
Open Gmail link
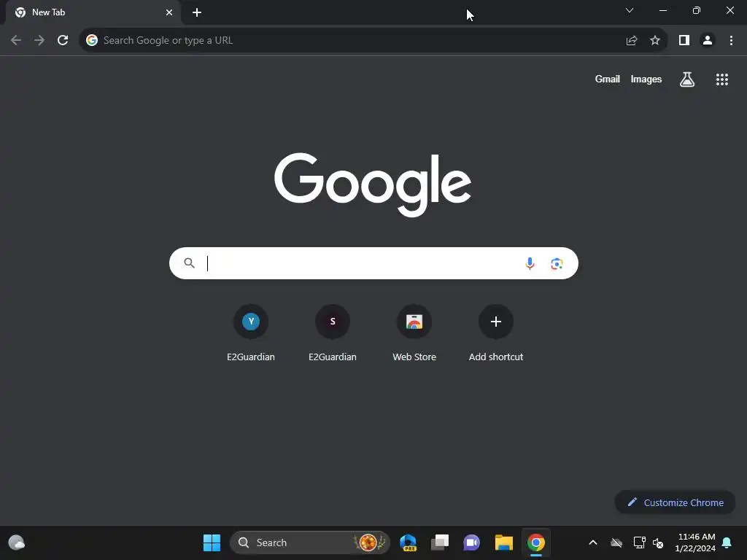(x=607, y=79)
